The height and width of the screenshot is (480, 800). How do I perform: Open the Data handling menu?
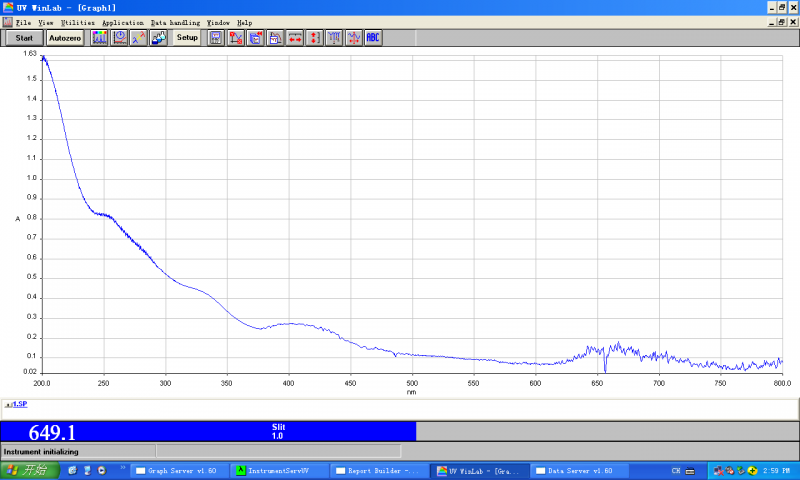[176, 23]
